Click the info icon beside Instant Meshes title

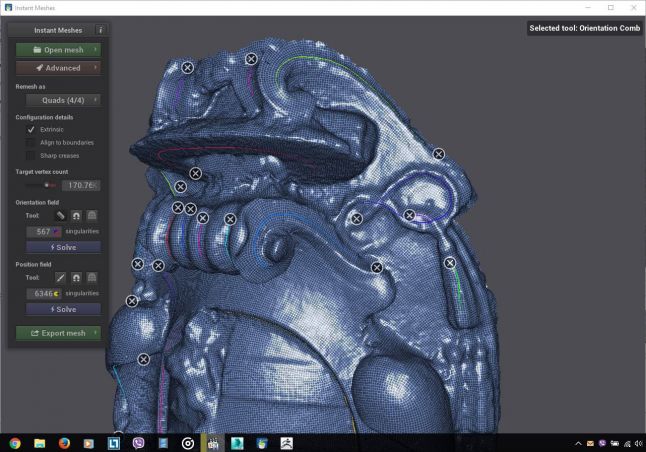99,31
